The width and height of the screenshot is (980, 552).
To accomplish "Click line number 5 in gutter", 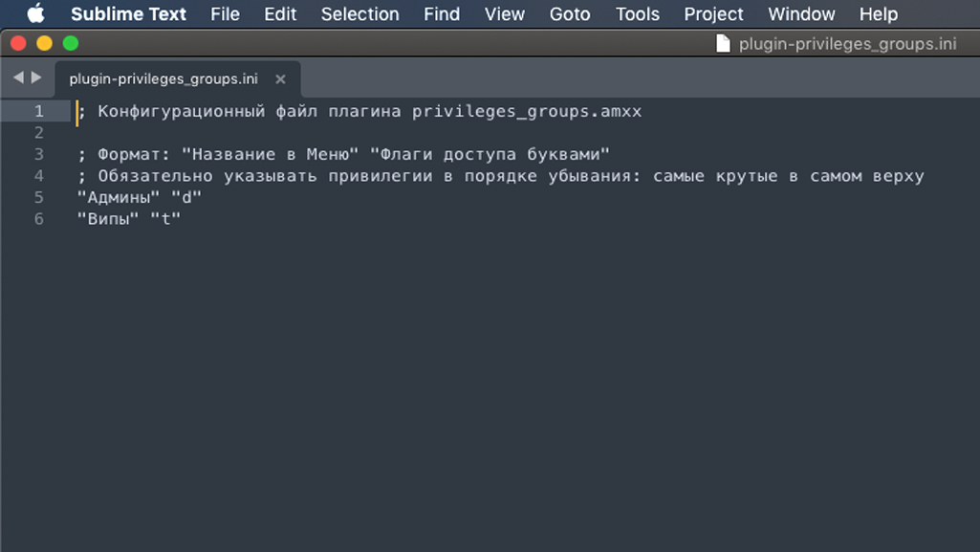I will pos(39,197).
